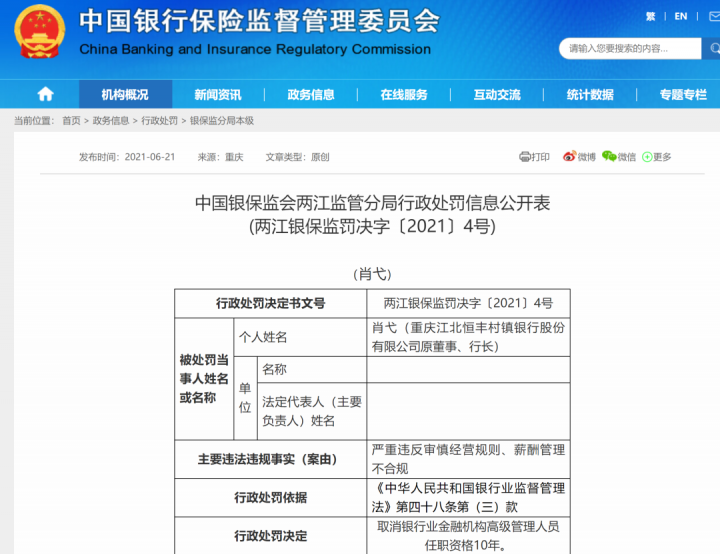Click the printer icon to print
The width and height of the screenshot is (720, 554).
pyautogui.click(x=524, y=157)
